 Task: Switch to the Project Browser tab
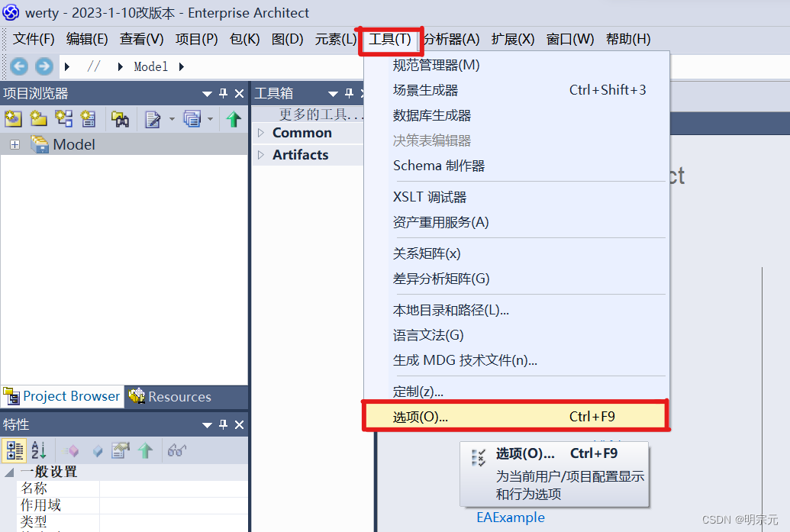point(62,396)
